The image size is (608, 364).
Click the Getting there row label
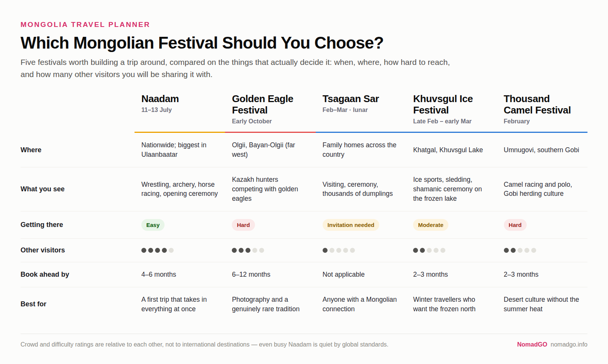pos(42,225)
